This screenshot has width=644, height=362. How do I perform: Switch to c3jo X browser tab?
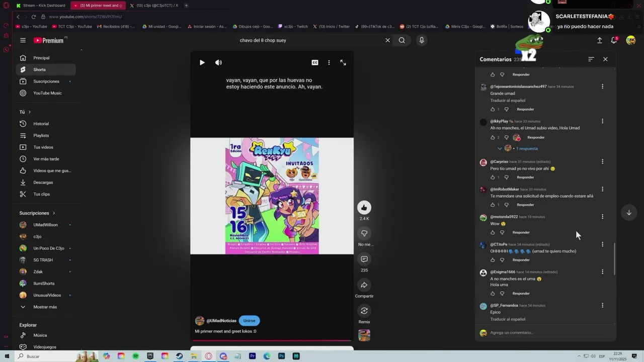[153, 6]
